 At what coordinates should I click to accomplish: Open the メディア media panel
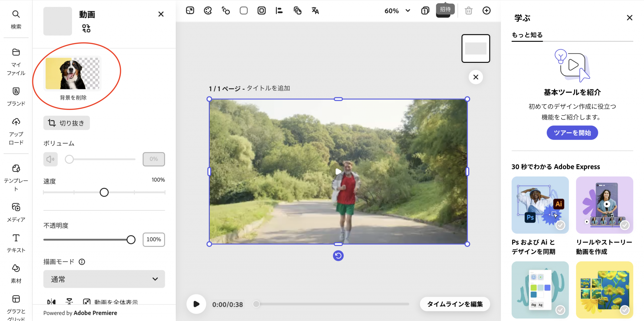coord(16,212)
